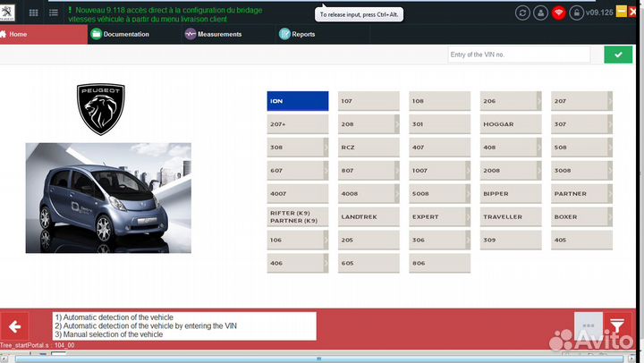Click the Peugeot logo at top-left corner
This screenshot has height=363, width=644.
[x=7, y=13]
